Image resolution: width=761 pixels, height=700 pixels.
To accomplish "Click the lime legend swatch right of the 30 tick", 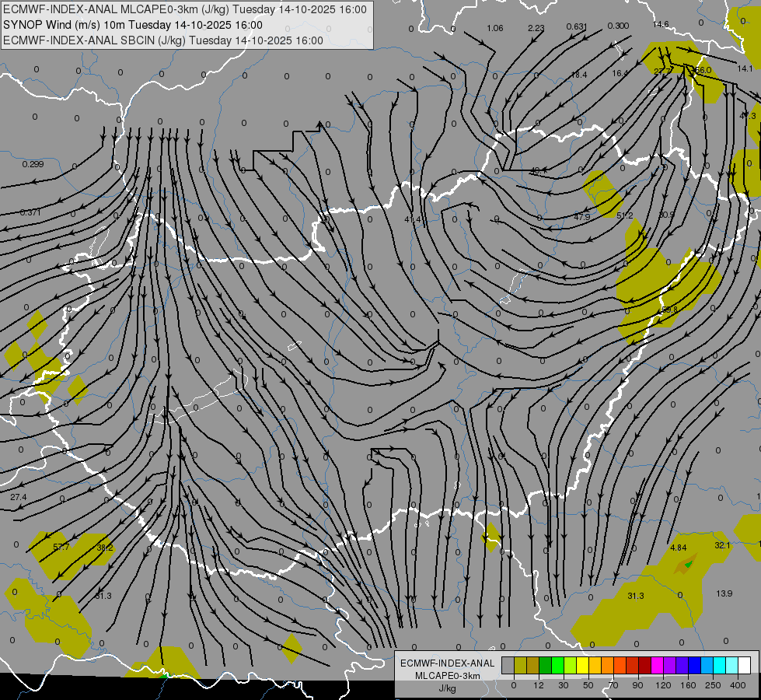I will (570, 666).
